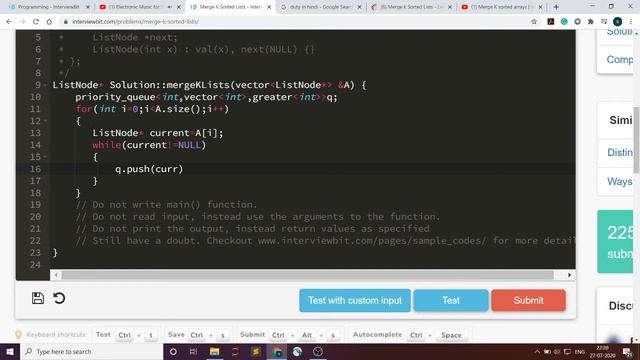
Task: Open the puzzle-piece Extensions menu
Action: [x=591, y=22]
